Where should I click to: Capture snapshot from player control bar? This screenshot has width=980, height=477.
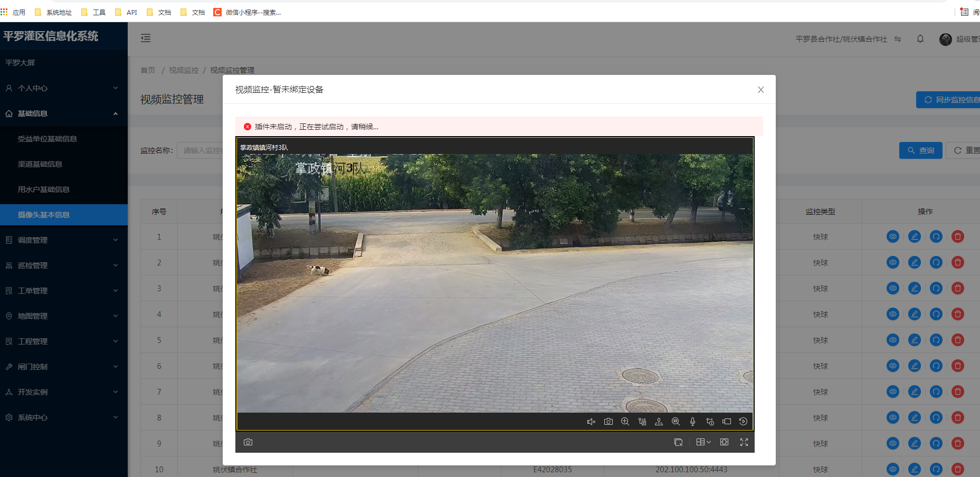(x=608, y=422)
